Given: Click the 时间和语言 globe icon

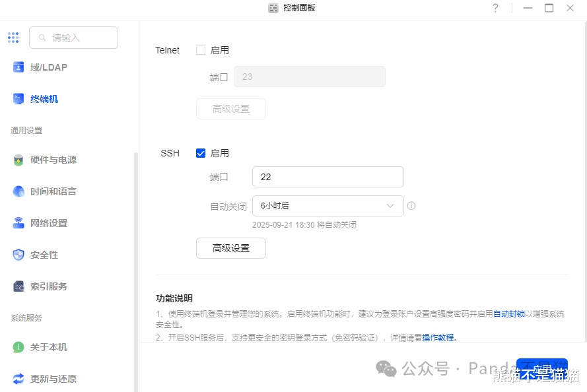Looking at the screenshot, I should coord(18,191).
